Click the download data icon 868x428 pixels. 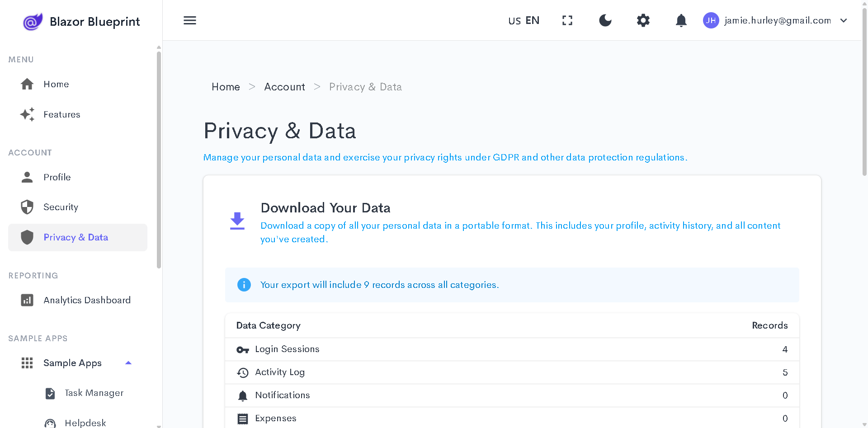(237, 221)
